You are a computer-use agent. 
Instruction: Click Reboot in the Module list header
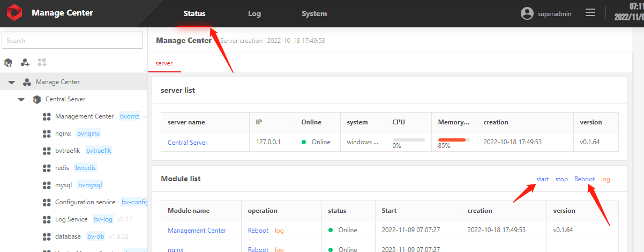coord(585,179)
